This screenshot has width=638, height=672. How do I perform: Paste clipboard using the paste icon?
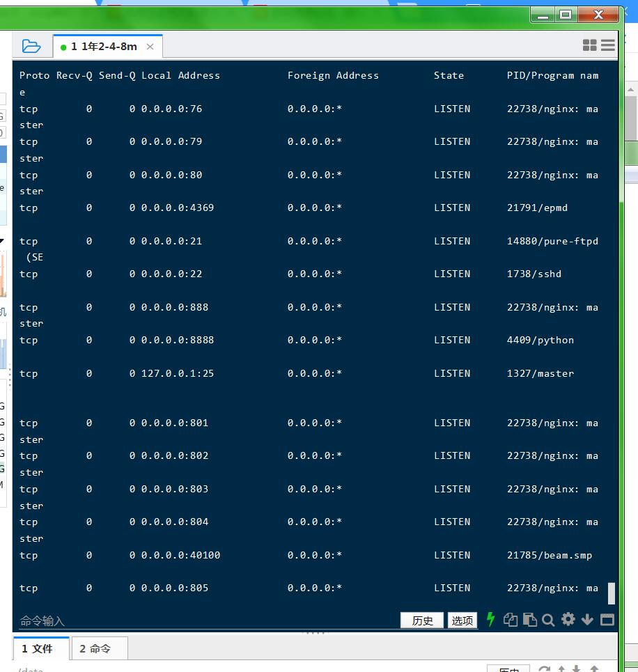point(529,620)
